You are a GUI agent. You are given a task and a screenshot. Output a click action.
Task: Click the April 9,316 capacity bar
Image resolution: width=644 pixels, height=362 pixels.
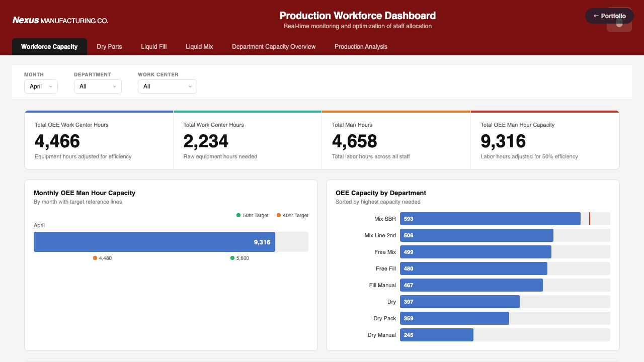154,241
